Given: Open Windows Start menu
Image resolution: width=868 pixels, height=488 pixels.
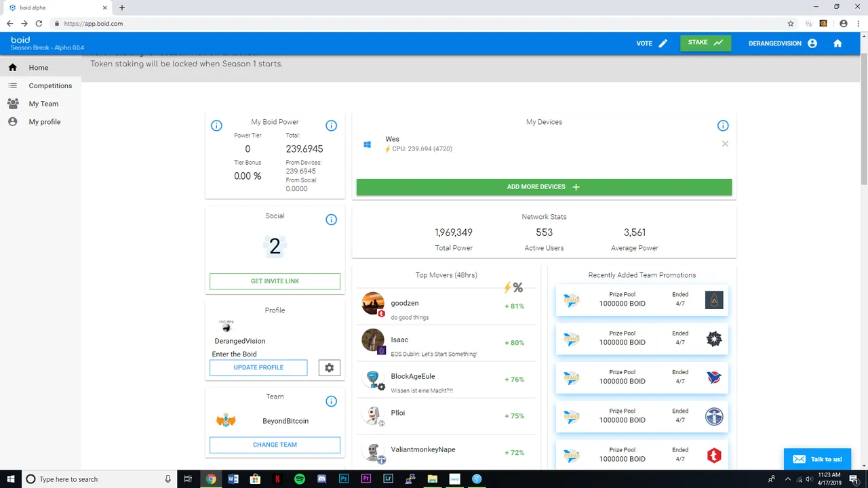Looking at the screenshot, I should pyautogui.click(x=10, y=479).
